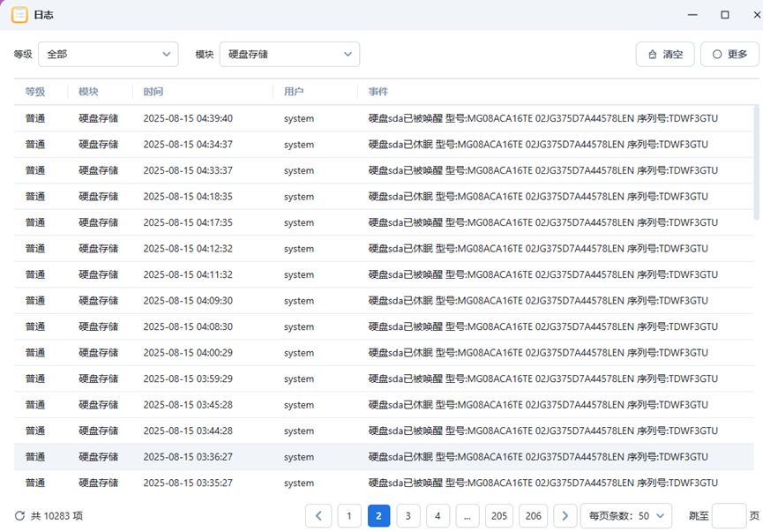The image size is (763, 532).
Task: Click the refresh icon beside total count
Action: [x=19, y=515]
